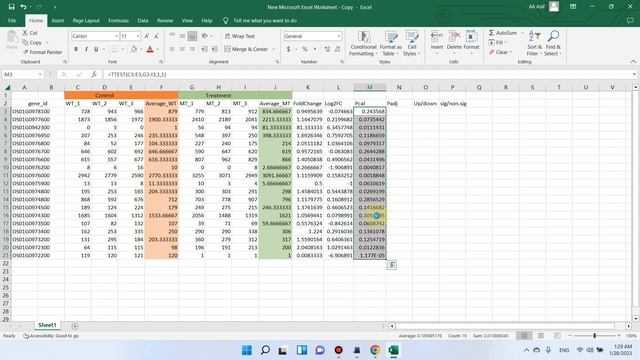Screen dimensions: 640x360
Task: Click the Insert Function fx icon
Action: coord(94,74)
